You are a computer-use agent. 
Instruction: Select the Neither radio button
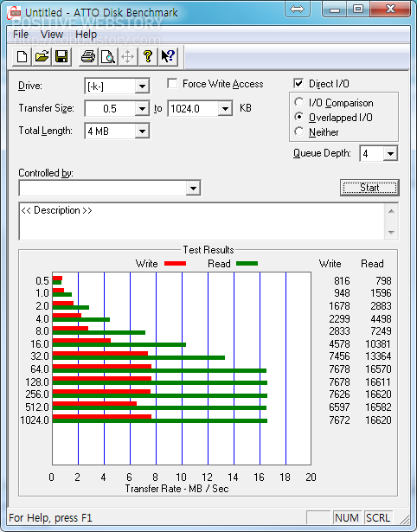point(299,131)
